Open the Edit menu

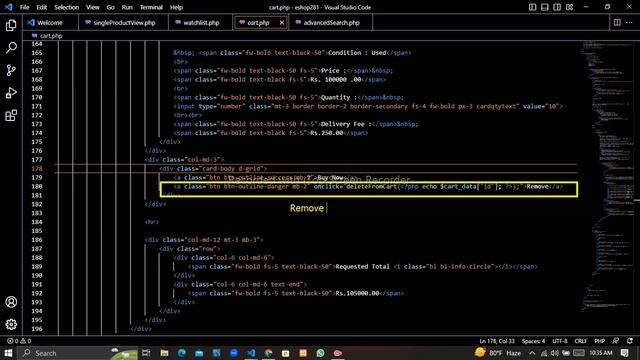pos(42,7)
